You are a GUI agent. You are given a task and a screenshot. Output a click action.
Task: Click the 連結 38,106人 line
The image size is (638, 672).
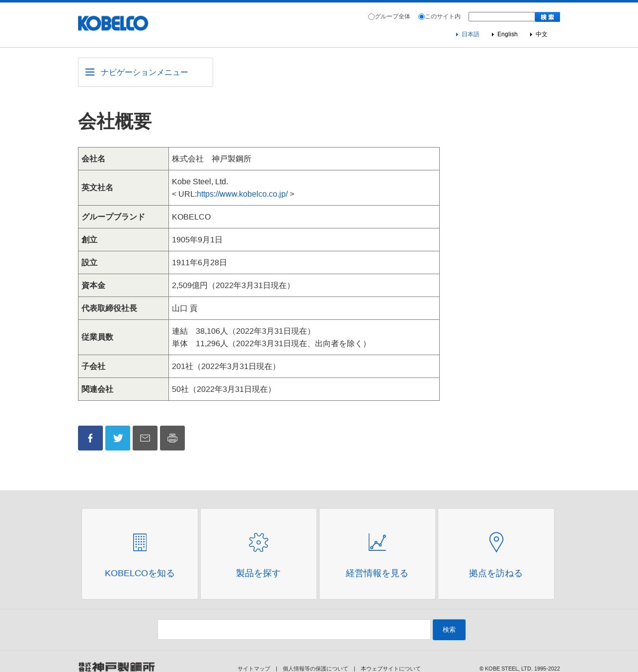tap(243, 331)
